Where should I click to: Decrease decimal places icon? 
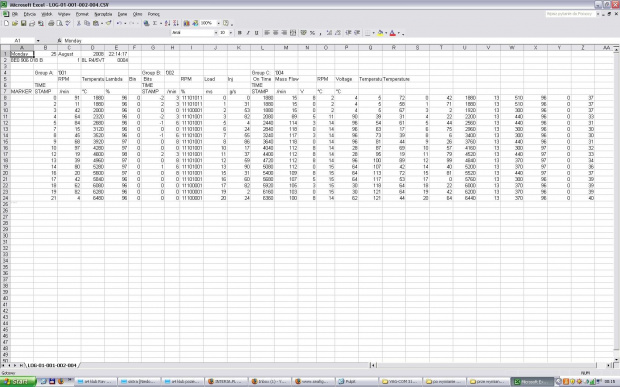tap(338, 33)
